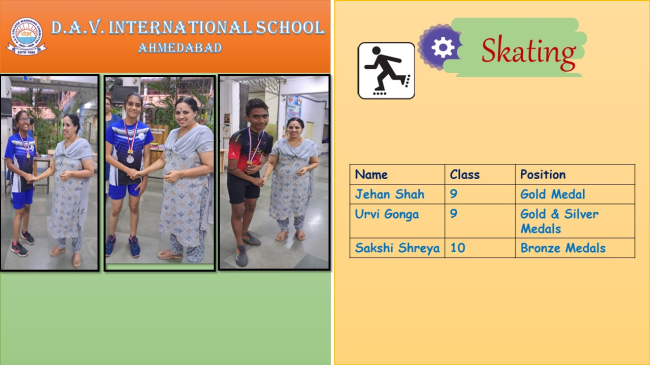Viewport: 650px width, 365px height.
Task: Click the D.A.V. International School heading
Action: (188, 28)
